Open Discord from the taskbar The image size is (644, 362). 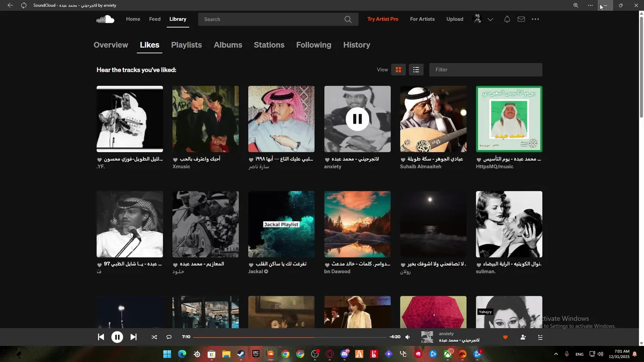345,354
